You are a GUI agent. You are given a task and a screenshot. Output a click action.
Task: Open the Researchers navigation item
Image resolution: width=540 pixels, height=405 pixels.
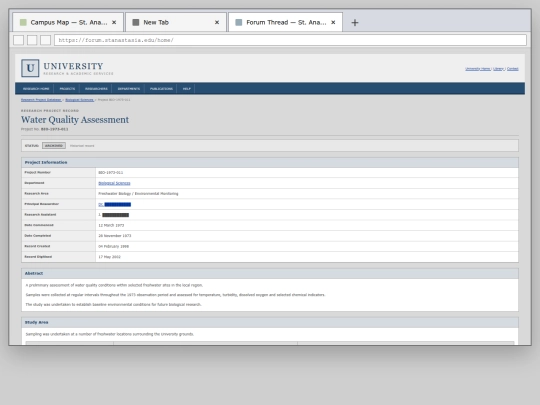coord(96,89)
